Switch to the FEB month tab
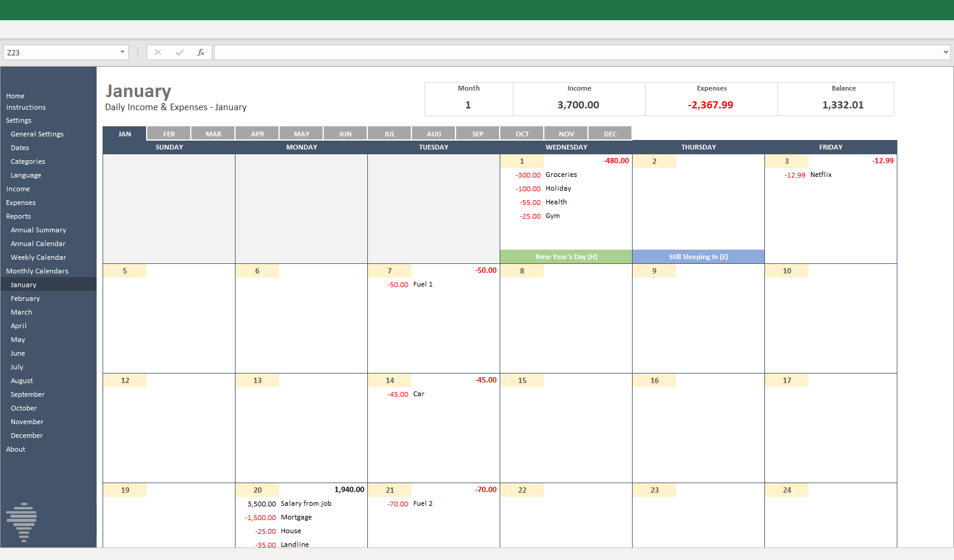Image resolution: width=954 pixels, height=560 pixels. click(x=169, y=133)
